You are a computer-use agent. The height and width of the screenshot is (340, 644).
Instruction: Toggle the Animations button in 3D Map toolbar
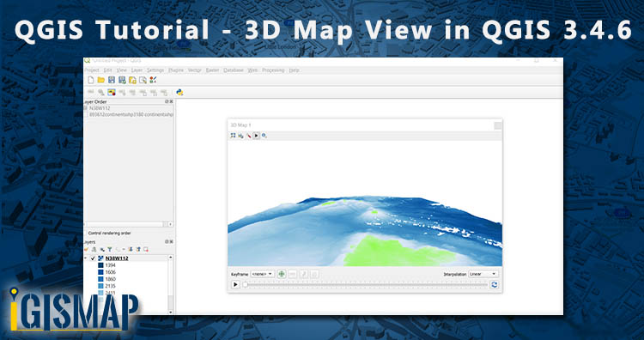coord(256,136)
